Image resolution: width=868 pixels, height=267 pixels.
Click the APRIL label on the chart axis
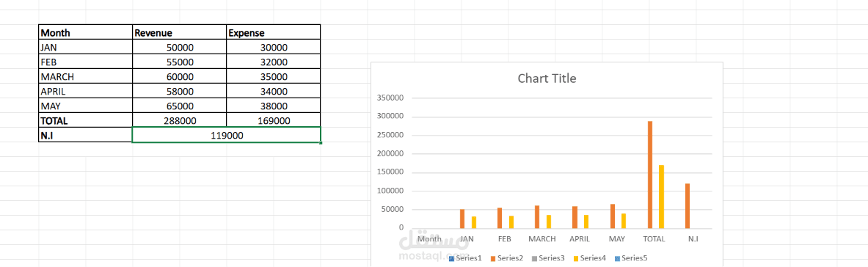[580, 238]
